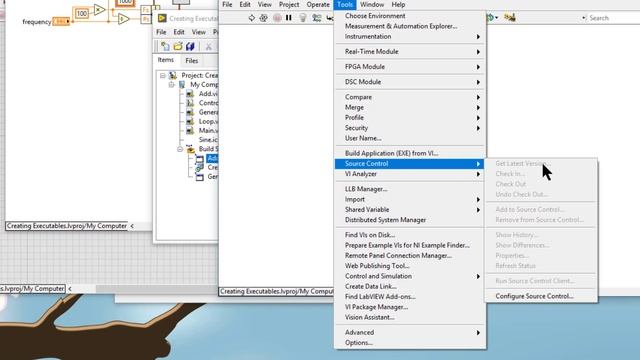Click the New project item icon

pyautogui.click(x=165, y=46)
